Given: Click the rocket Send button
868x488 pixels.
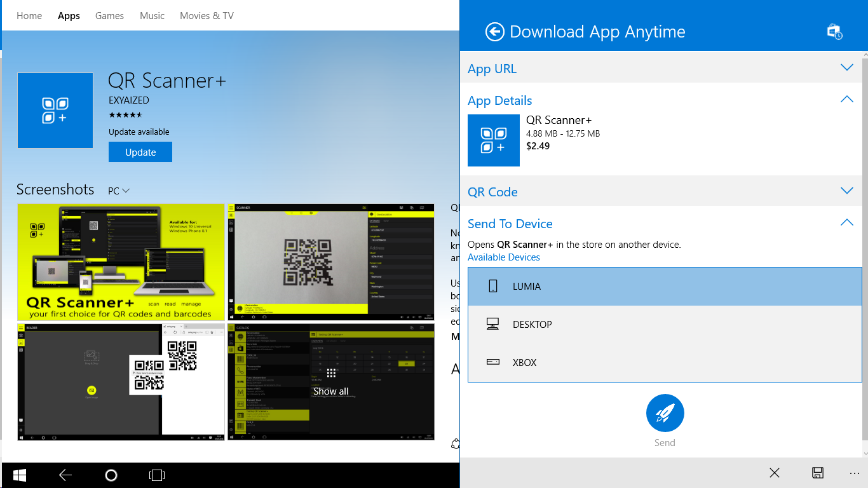Looking at the screenshot, I should [665, 413].
